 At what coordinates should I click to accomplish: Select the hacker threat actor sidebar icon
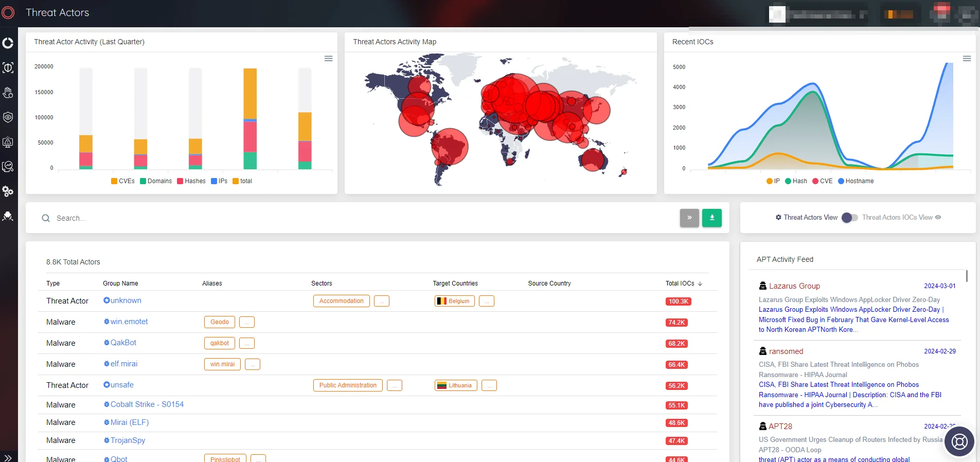(8, 216)
